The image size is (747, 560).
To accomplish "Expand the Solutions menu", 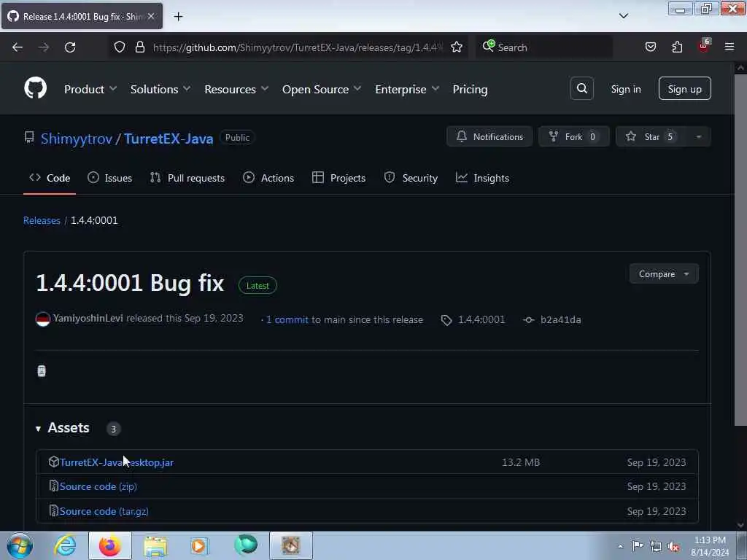I will (160, 89).
